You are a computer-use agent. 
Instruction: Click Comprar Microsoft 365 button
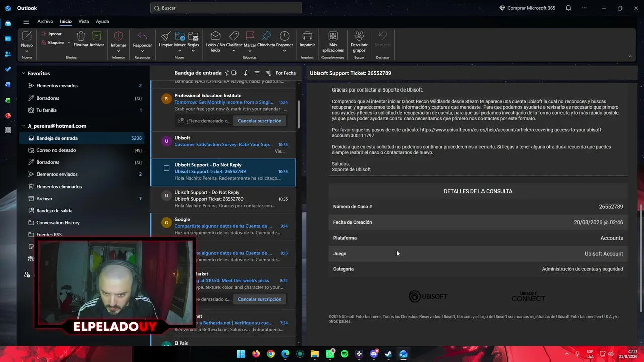[x=527, y=8]
